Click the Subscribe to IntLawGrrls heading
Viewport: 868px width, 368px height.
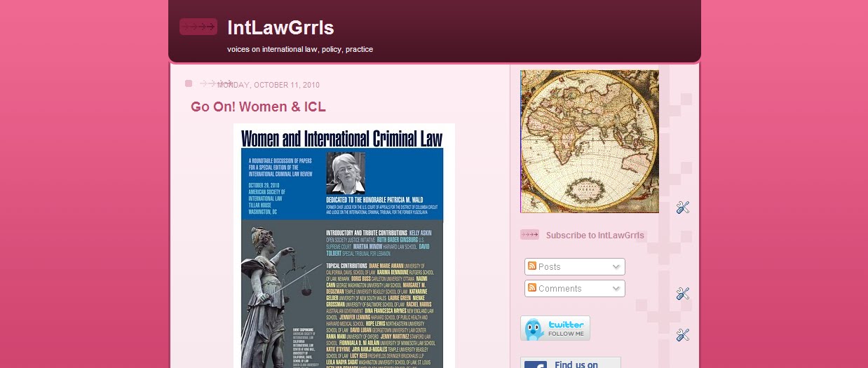tap(595, 236)
